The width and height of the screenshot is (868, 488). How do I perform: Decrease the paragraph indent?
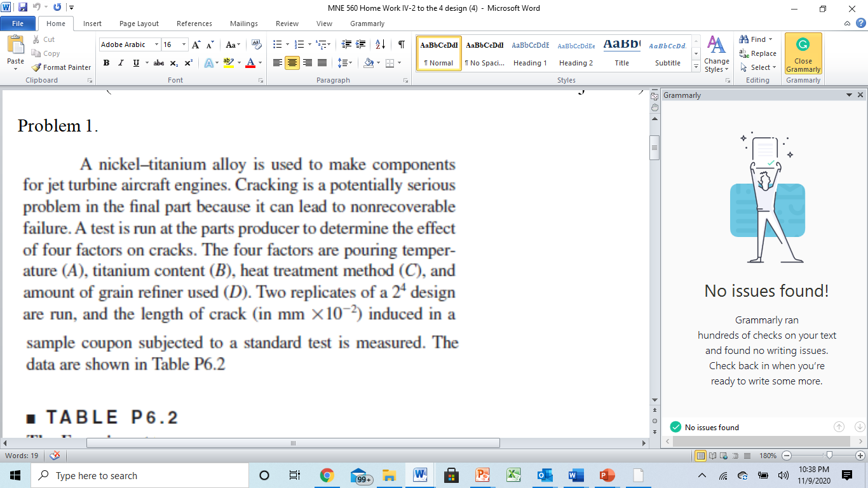click(346, 44)
